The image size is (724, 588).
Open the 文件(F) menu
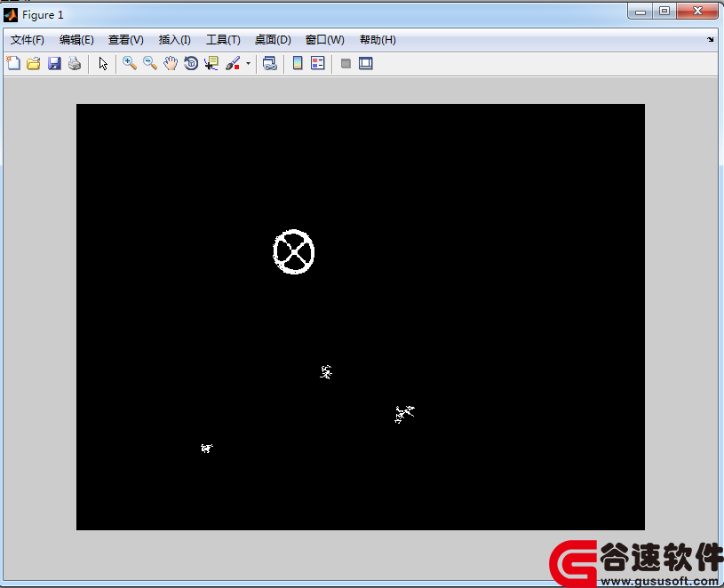(28, 40)
